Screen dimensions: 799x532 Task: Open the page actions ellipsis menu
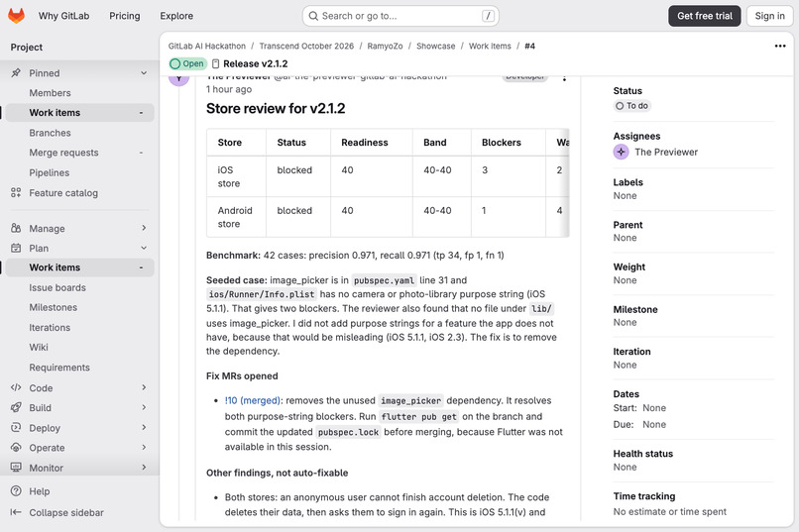779,46
